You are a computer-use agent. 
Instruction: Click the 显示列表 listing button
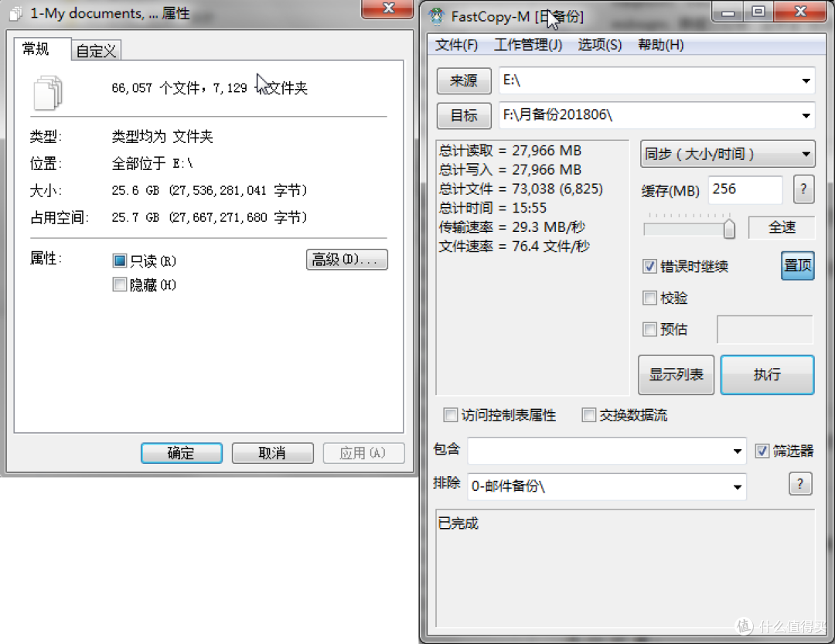676,374
